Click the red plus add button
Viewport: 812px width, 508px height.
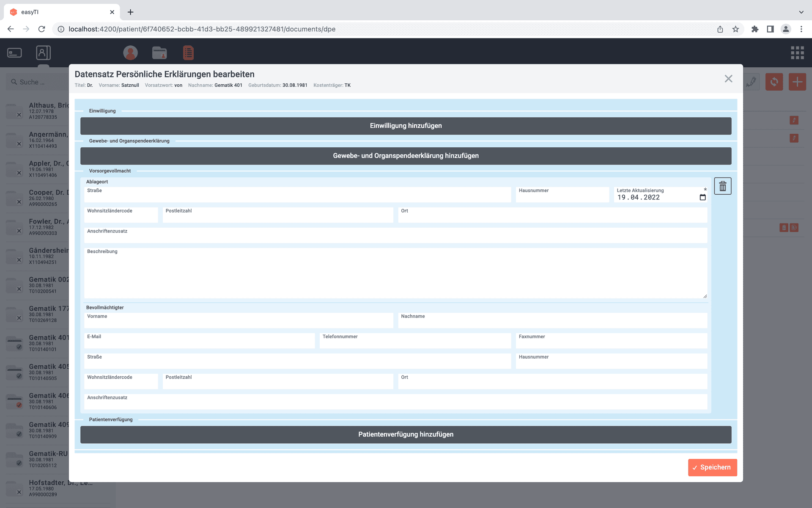[797, 82]
